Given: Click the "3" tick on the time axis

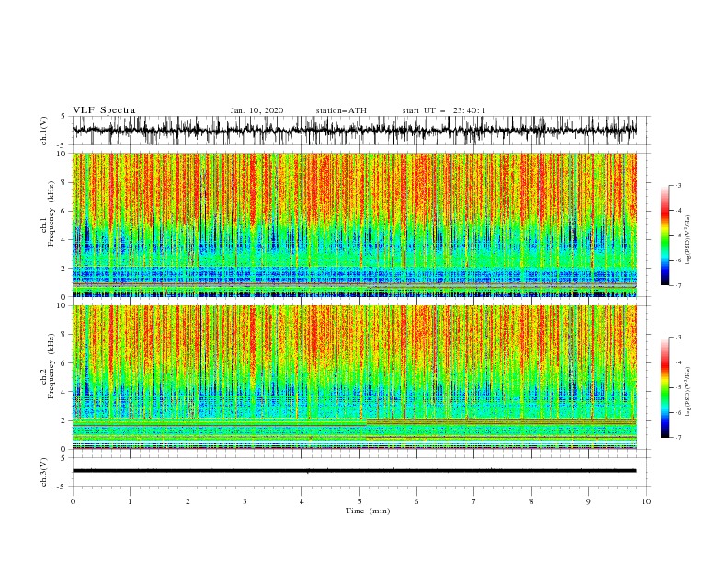Looking at the screenshot, I should pyautogui.click(x=245, y=501).
